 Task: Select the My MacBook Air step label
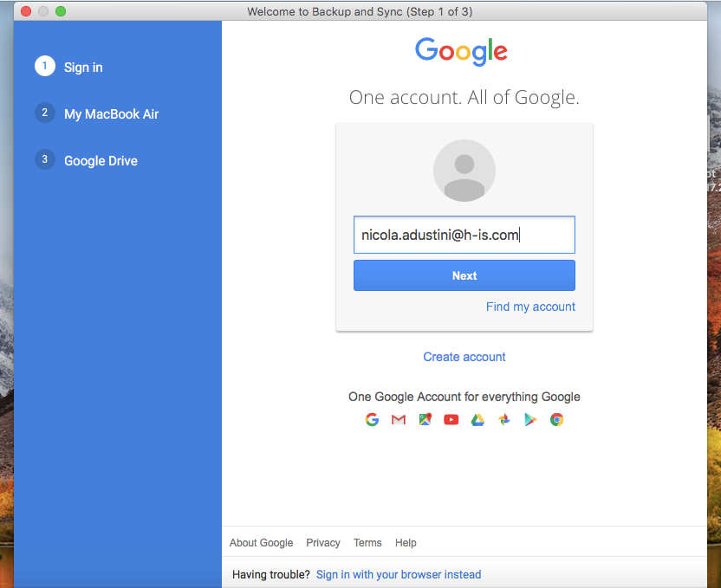(x=111, y=114)
